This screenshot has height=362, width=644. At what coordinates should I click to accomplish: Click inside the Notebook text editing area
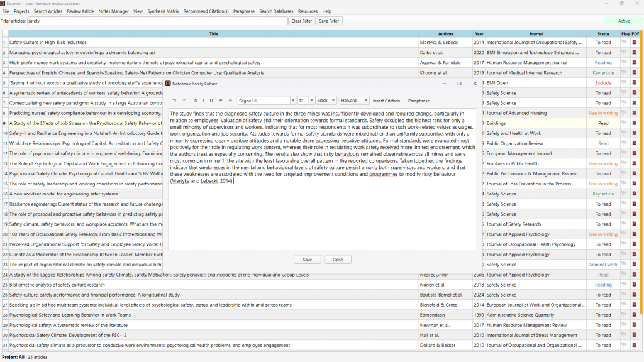323,178
